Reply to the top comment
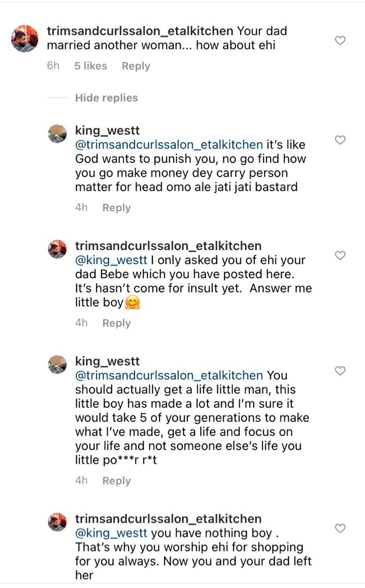This screenshot has height=588, width=365. pyautogui.click(x=136, y=66)
